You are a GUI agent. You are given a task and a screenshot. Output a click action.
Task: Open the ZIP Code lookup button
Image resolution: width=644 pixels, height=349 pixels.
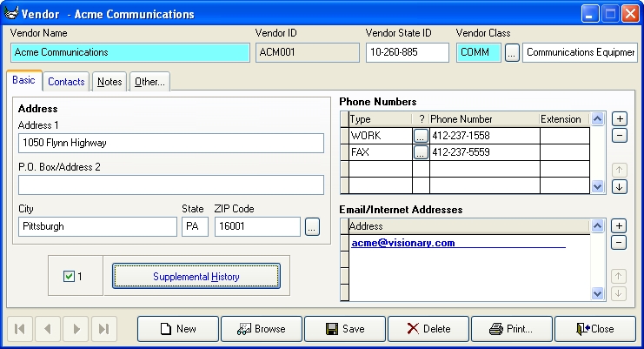pyautogui.click(x=312, y=227)
